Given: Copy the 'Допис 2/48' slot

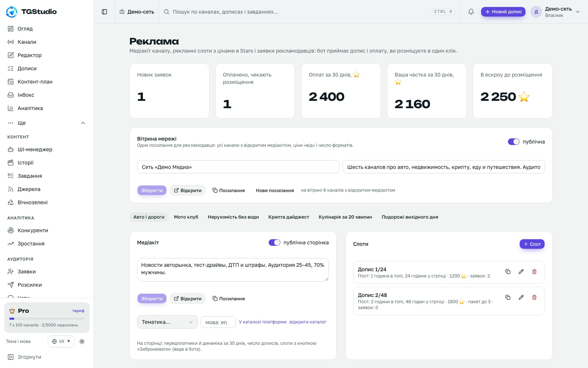Looking at the screenshot, I should [508, 297].
